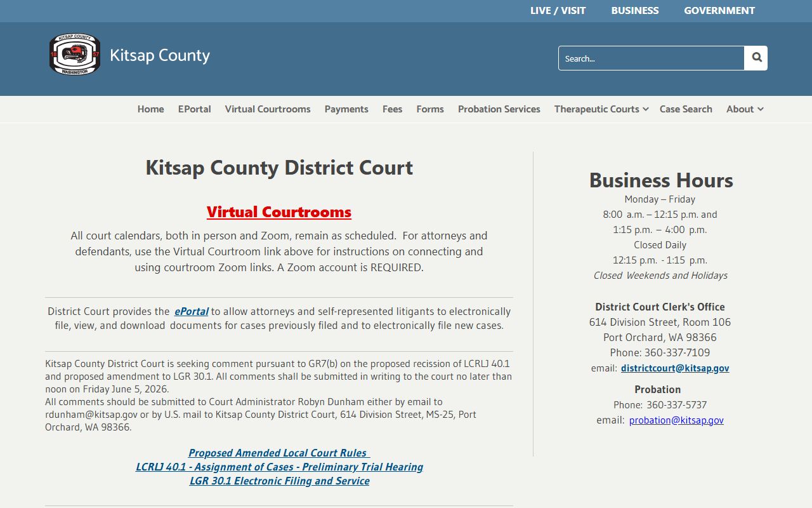The width and height of the screenshot is (812, 508).
Task: Click GOVERNMENT in the top bar
Action: (x=719, y=11)
